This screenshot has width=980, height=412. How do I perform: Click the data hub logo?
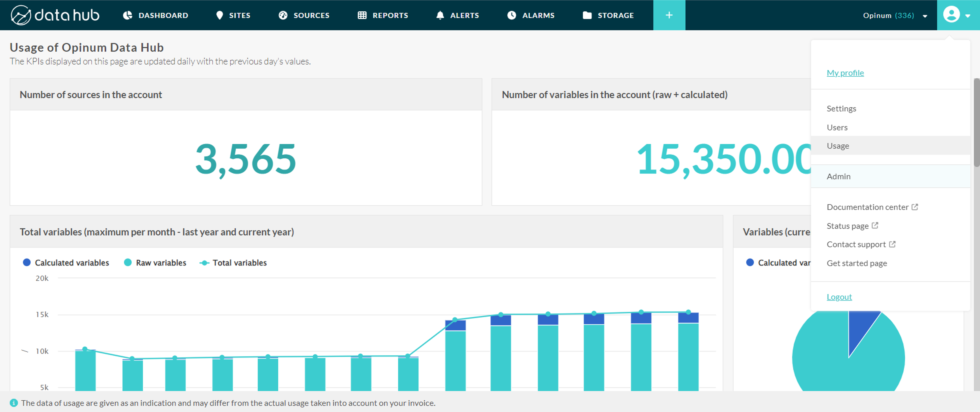click(x=55, y=15)
